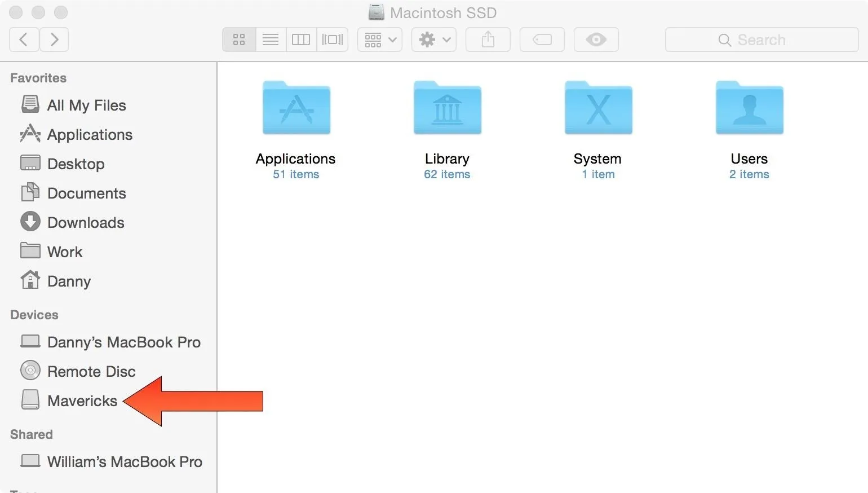Click the '1 item' text under System
This screenshot has height=493, width=868.
tap(598, 174)
